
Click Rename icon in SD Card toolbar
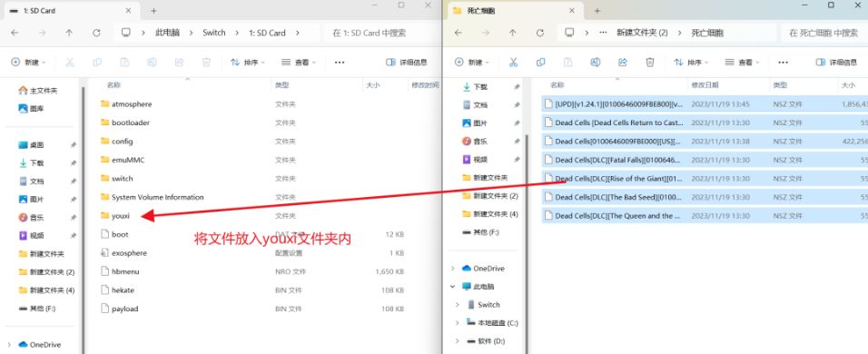tap(152, 63)
